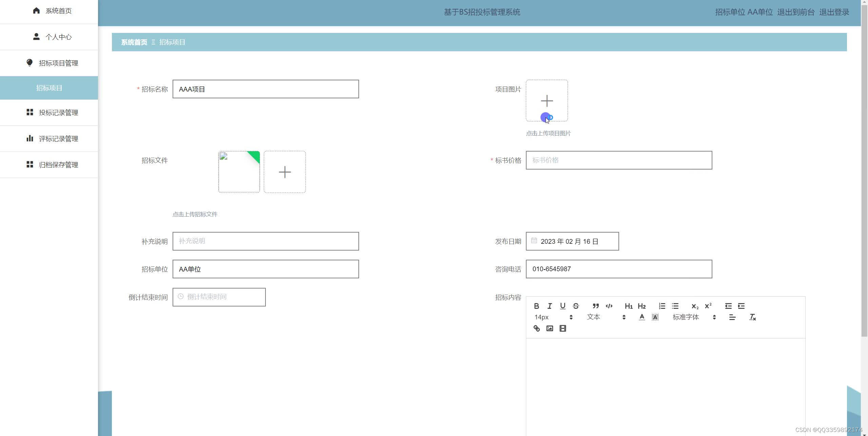Image resolution: width=868 pixels, height=436 pixels.
Task: Click the 咨询电话 input field
Action: click(x=619, y=269)
